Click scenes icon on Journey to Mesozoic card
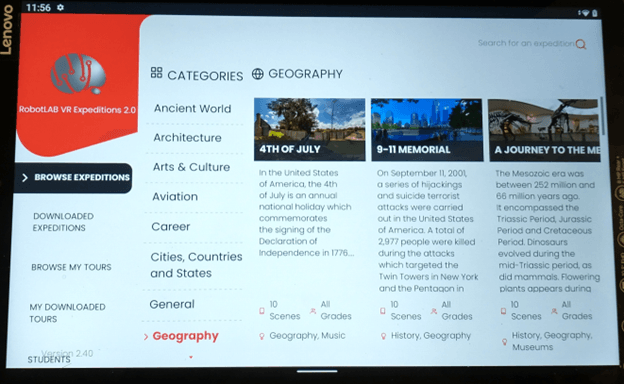 coord(503,311)
